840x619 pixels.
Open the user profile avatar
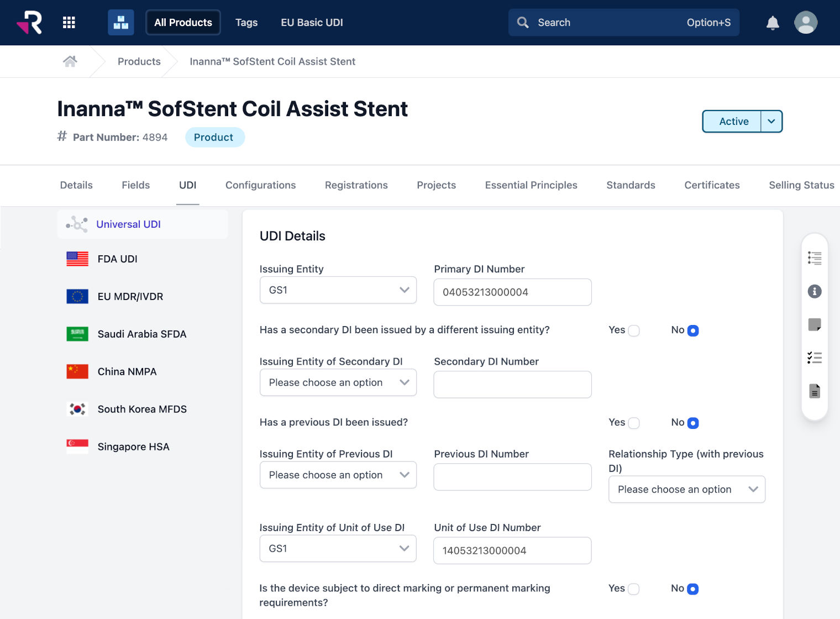click(x=805, y=23)
